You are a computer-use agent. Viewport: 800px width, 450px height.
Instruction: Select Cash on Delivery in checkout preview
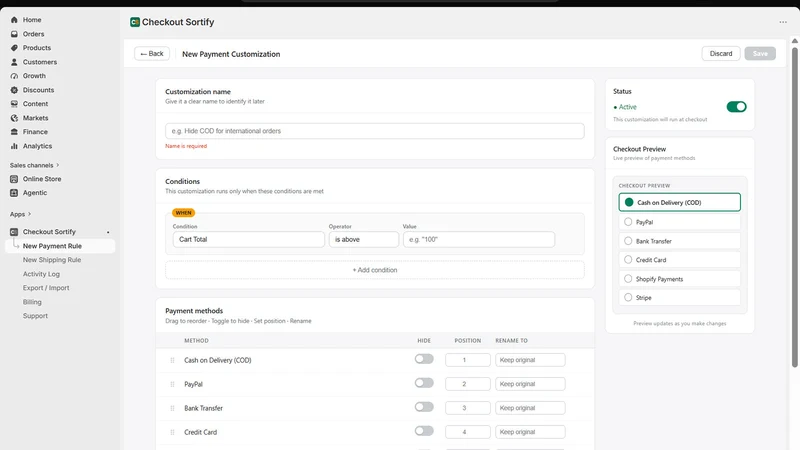pos(680,202)
